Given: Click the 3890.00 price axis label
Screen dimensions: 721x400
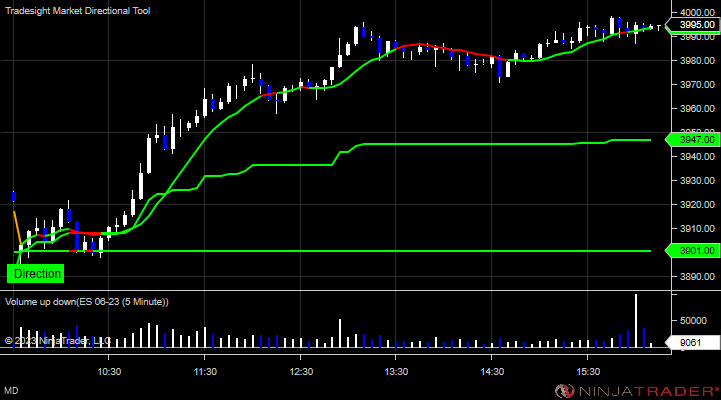Looking at the screenshot, I should click(697, 277).
